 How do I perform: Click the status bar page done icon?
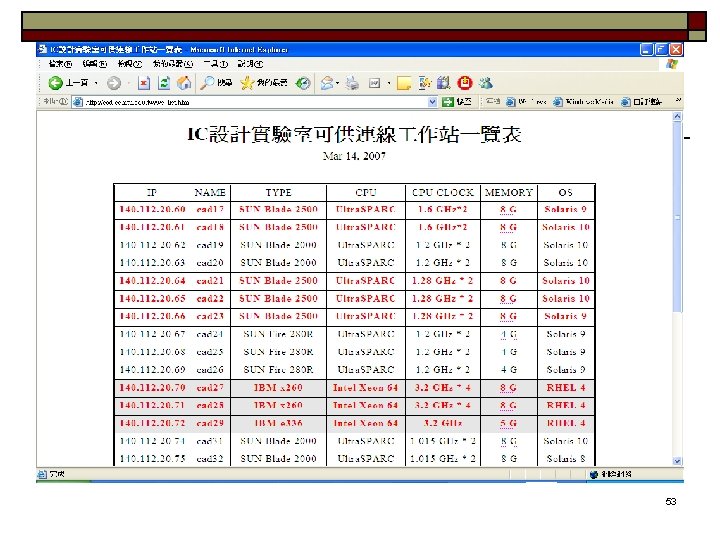[42, 474]
